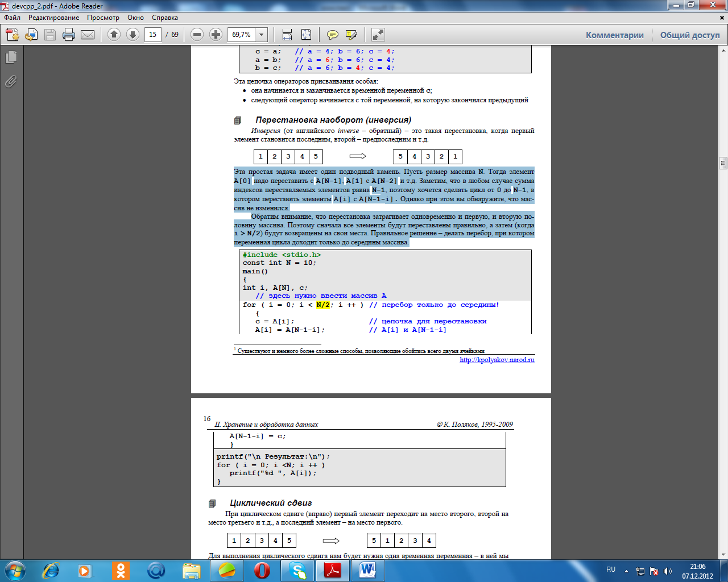Click the Adobe Reader taskbar button

point(333,570)
